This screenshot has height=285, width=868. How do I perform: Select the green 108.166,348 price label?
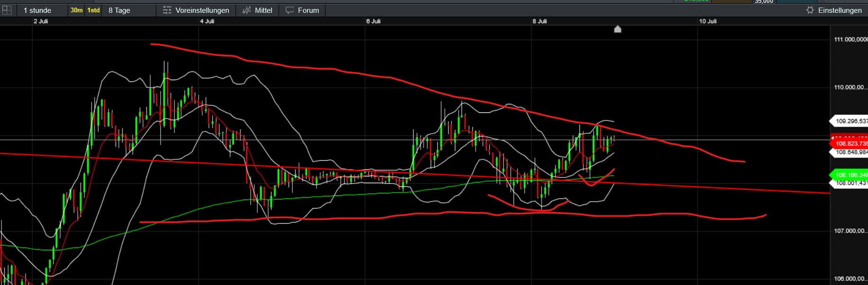[x=851, y=175]
